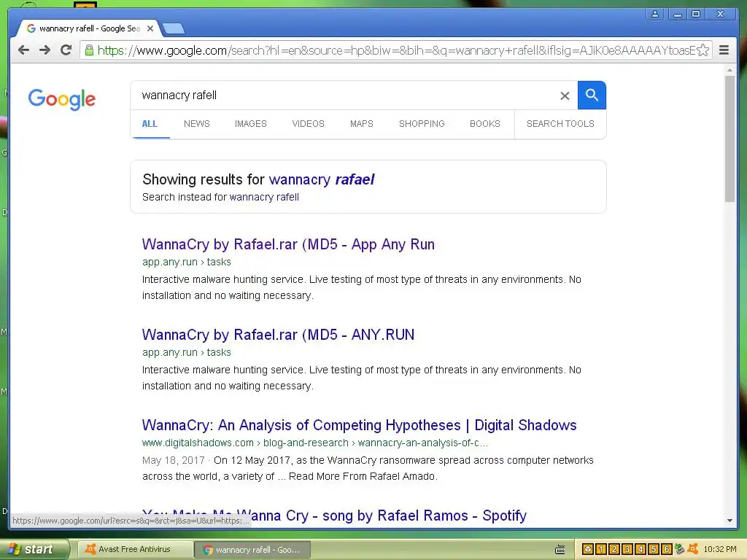Click the tray icon numbered 5
The height and width of the screenshot is (560, 747).
pos(653,549)
